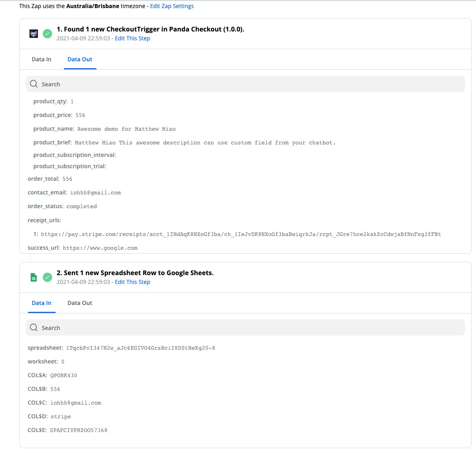
Task: Click the green checkmark on the Google Sheets step
Action: 48,278
